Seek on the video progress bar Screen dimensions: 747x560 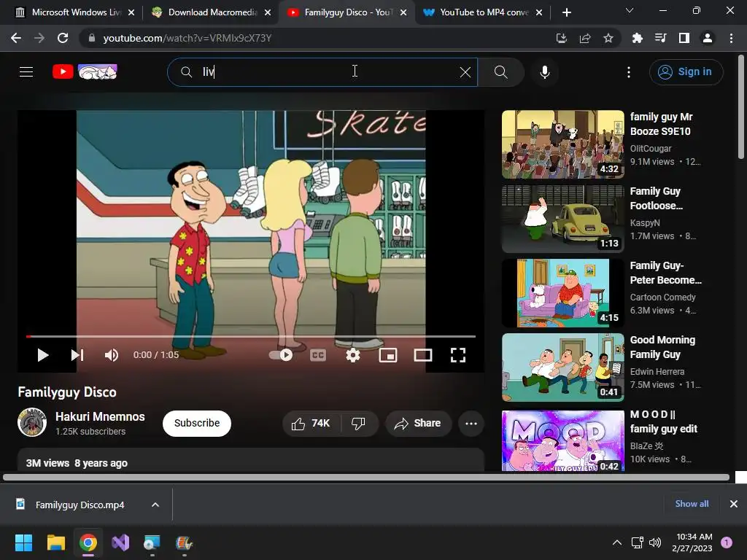coord(251,337)
